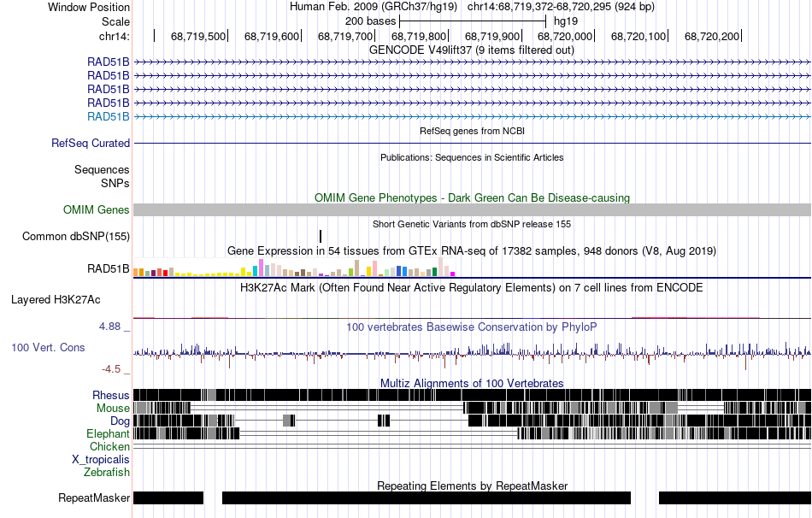Image resolution: width=812 pixels, height=518 pixels.
Task: Click the light-blue RAD51B transcript label
Action: [109, 116]
